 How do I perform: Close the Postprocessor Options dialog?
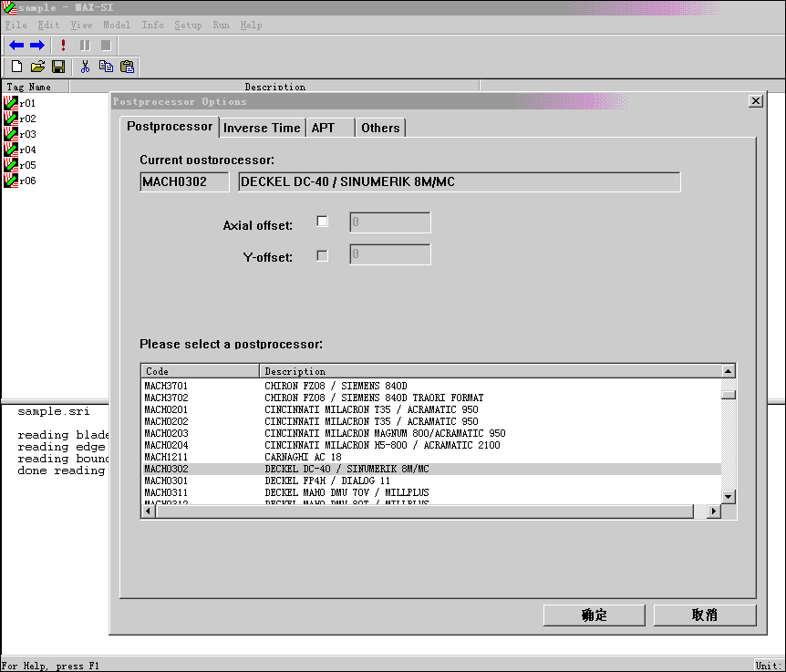pos(755,101)
